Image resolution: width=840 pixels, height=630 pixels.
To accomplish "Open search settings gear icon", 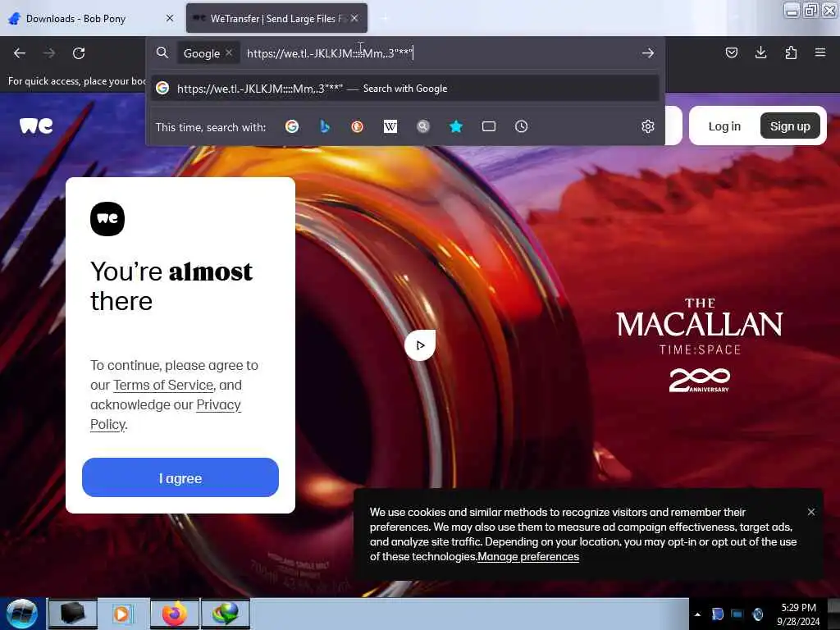I will pos(648,126).
